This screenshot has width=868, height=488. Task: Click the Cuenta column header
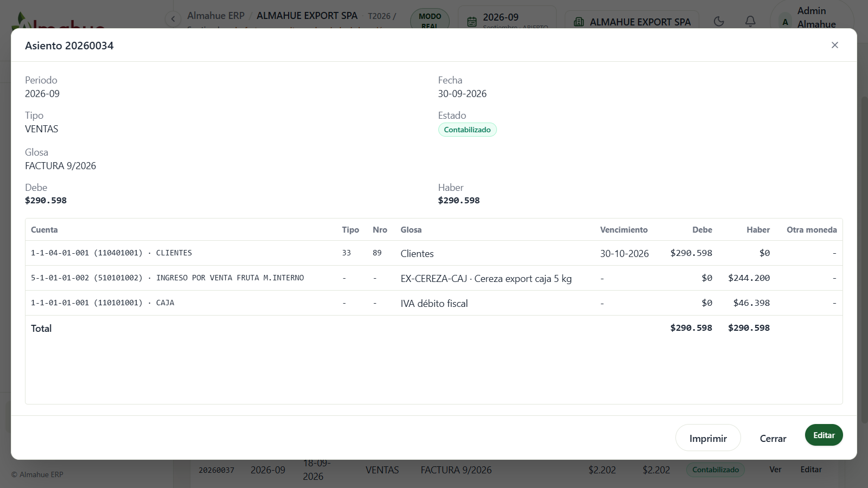point(44,230)
